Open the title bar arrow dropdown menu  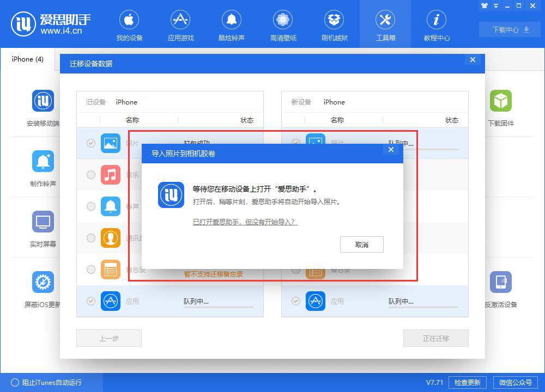pos(496,5)
